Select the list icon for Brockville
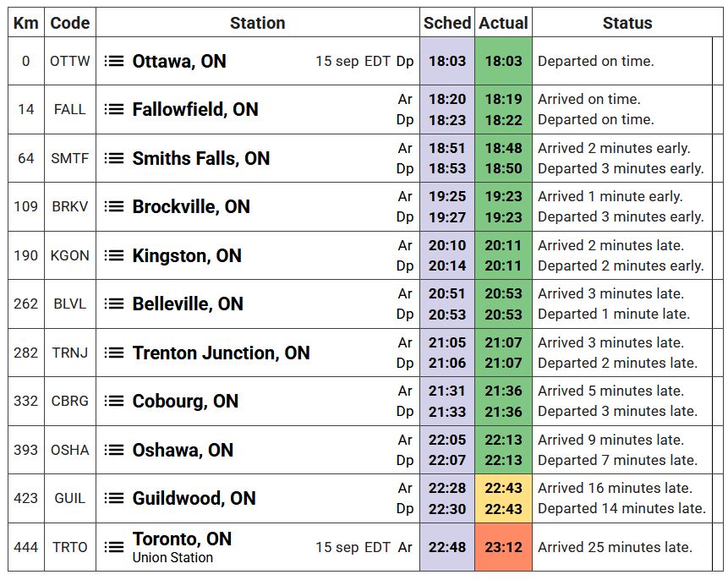Viewport: 728px width, 580px height. [114, 207]
